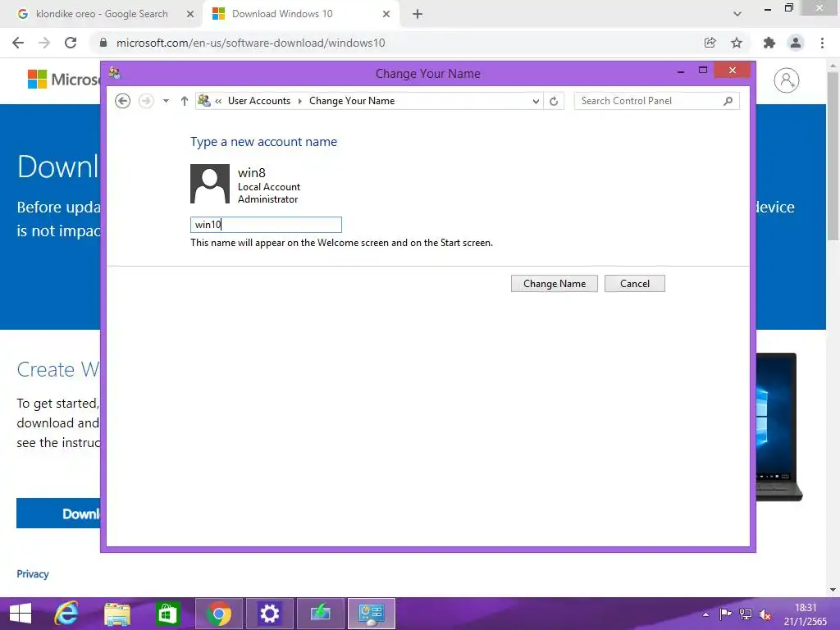Click the win8 account picture
This screenshot has width=840, height=630.
210,184
